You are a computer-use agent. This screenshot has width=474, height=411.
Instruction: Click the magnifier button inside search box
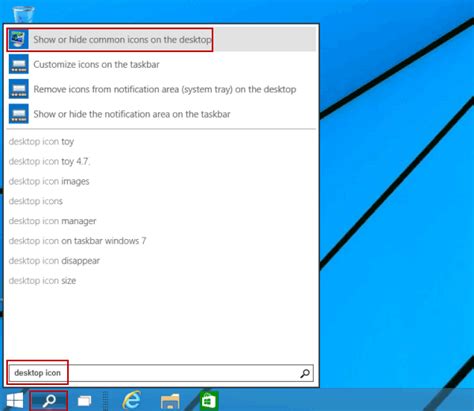305,374
